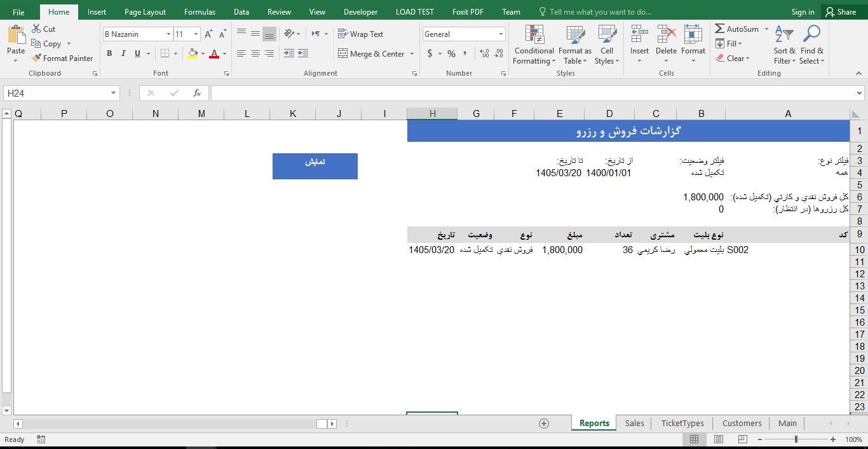Open the Format cells menu

693,45
